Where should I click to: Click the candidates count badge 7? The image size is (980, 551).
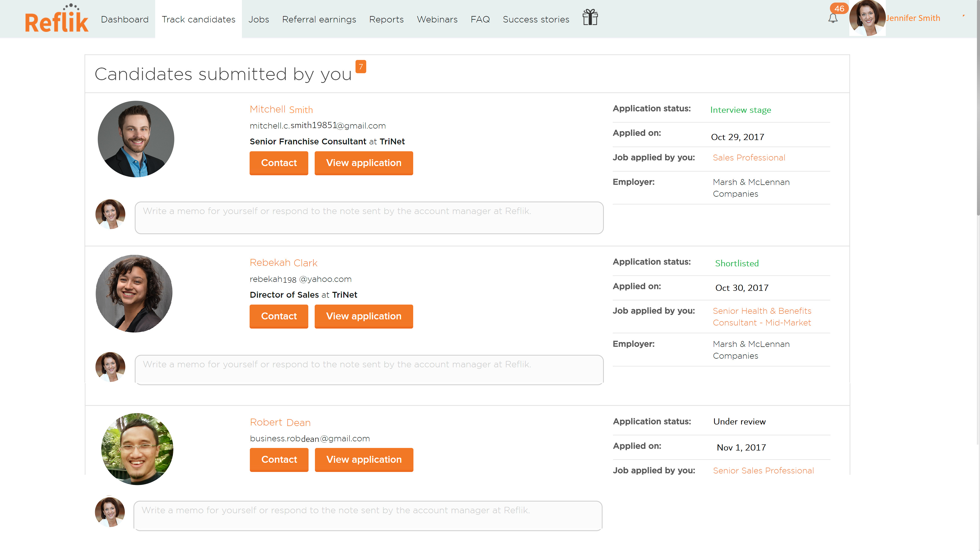point(361,67)
